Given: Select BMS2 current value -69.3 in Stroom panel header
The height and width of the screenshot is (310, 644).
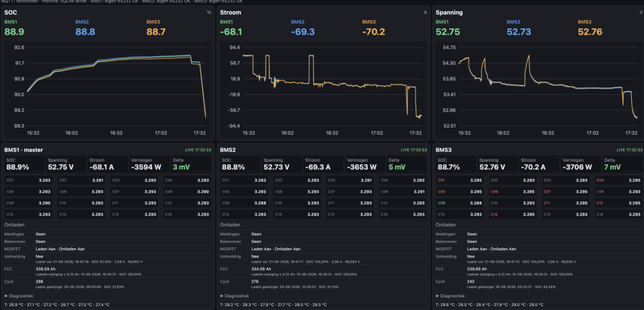Looking at the screenshot, I should (303, 31).
